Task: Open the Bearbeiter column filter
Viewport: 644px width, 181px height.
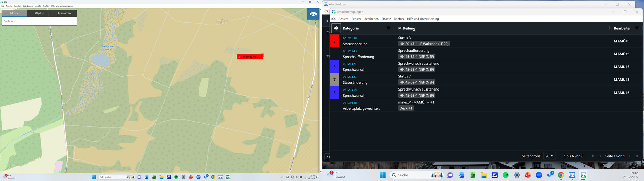Action: point(637,28)
